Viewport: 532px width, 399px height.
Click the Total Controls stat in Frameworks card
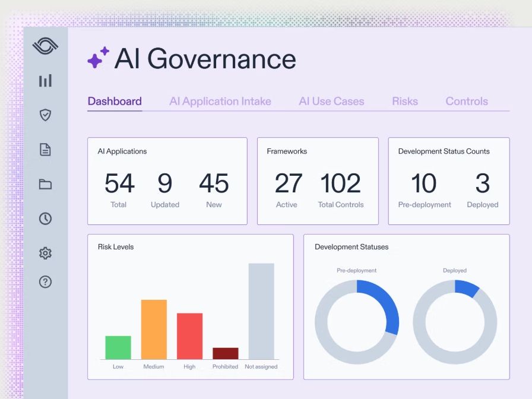340,185
